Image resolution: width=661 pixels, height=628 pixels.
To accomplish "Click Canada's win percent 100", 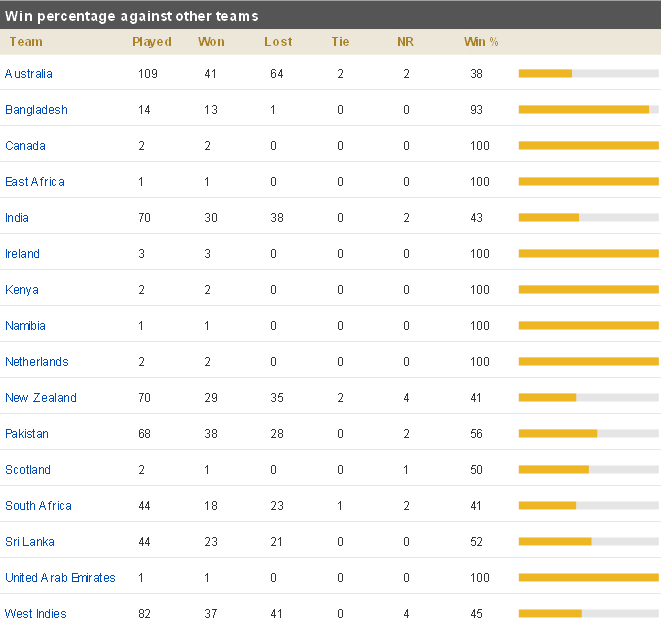I will coord(480,146).
